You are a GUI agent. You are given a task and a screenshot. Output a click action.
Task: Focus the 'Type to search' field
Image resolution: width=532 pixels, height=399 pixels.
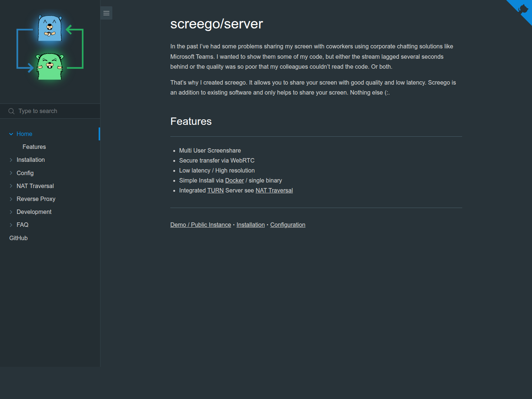click(50, 111)
